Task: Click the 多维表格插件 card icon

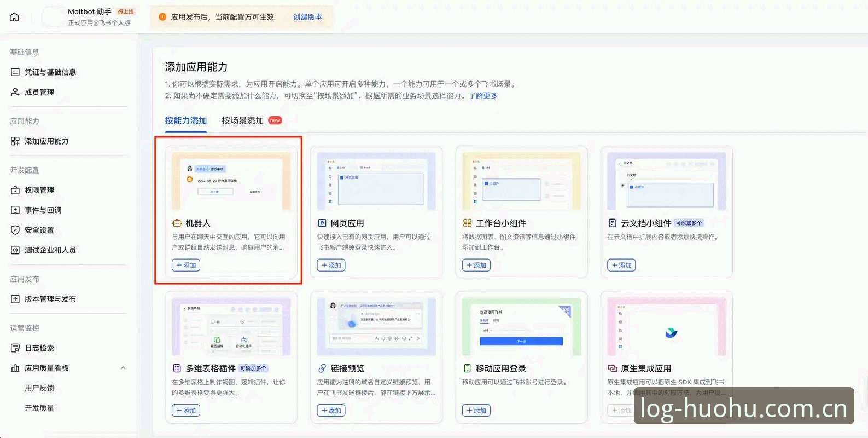Action: click(177, 368)
